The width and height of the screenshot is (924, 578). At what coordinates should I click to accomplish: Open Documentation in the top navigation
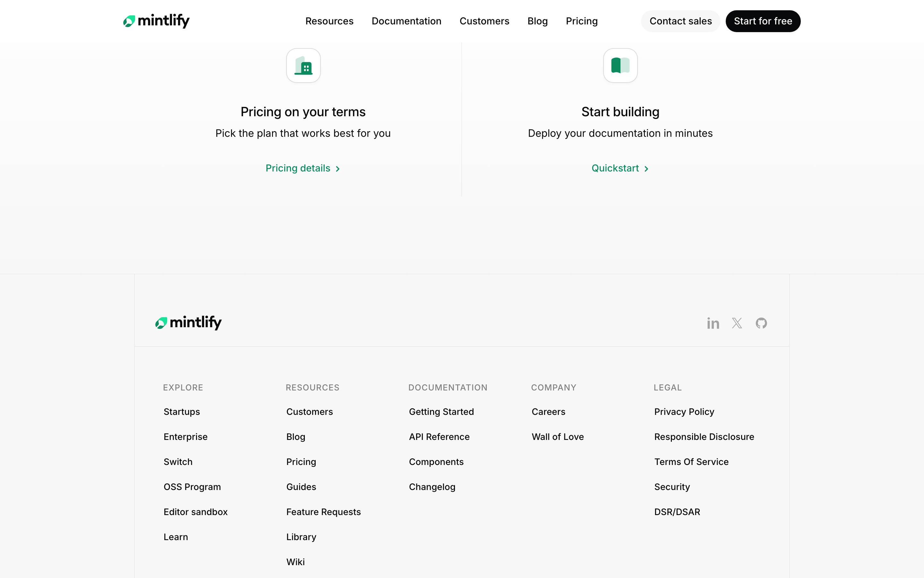pyautogui.click(x=406, y=21)
